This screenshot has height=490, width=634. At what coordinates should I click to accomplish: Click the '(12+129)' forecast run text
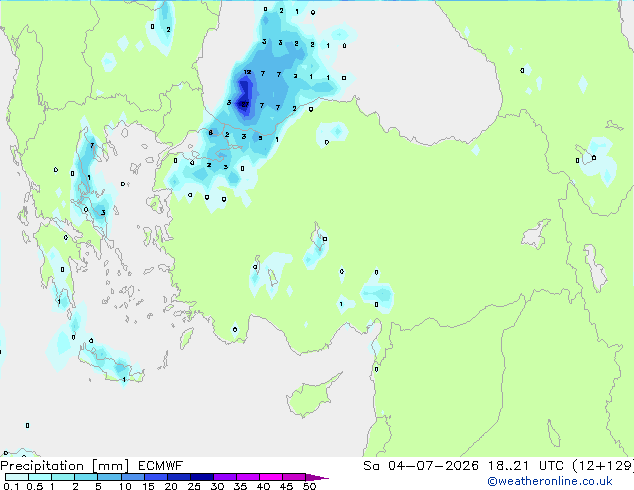(x=603, y=466)
